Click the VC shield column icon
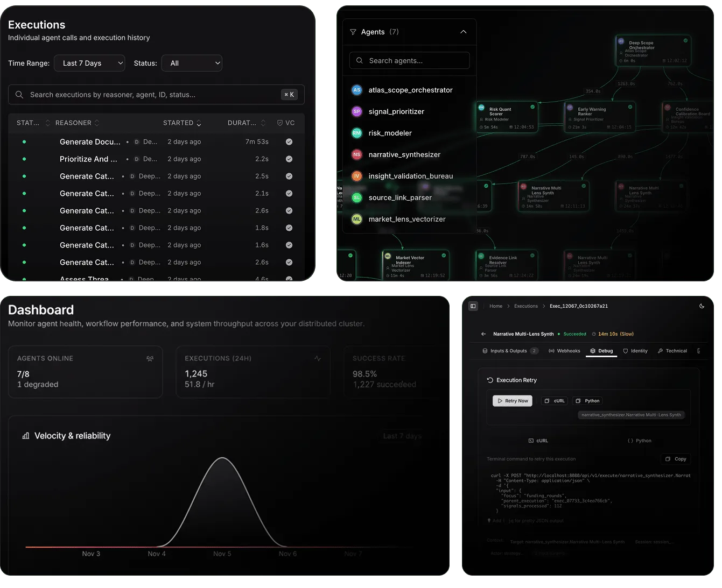The width and height of the screenshot is (722, 588). pos(280,123)
